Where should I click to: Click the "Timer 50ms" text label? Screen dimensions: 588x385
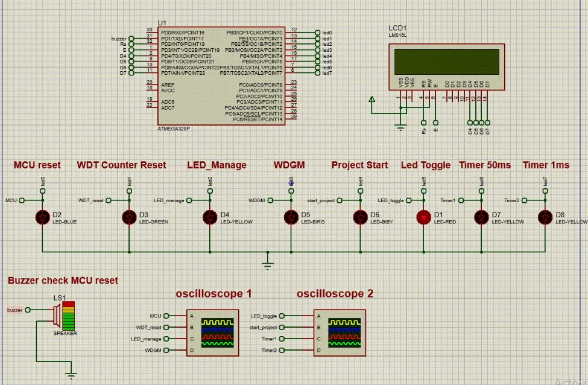coord(485,165)
